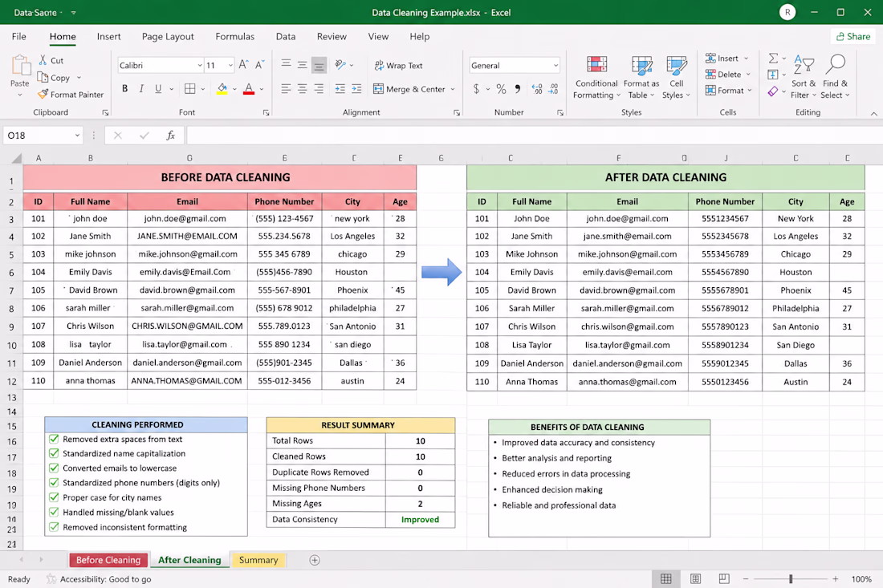
Task: Toggle 'Handled missing/blank values' checkbox
Action: (x=54, y=512)
